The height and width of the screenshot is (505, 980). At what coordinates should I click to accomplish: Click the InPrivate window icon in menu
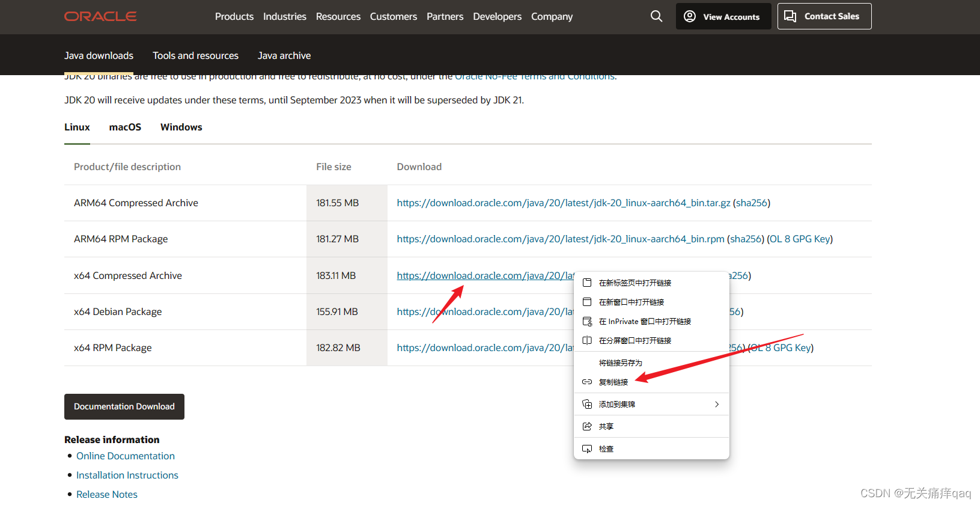point(587,321)
